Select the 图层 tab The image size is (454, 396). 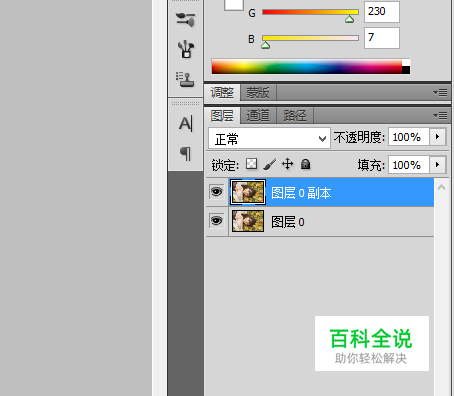(222, 116)
